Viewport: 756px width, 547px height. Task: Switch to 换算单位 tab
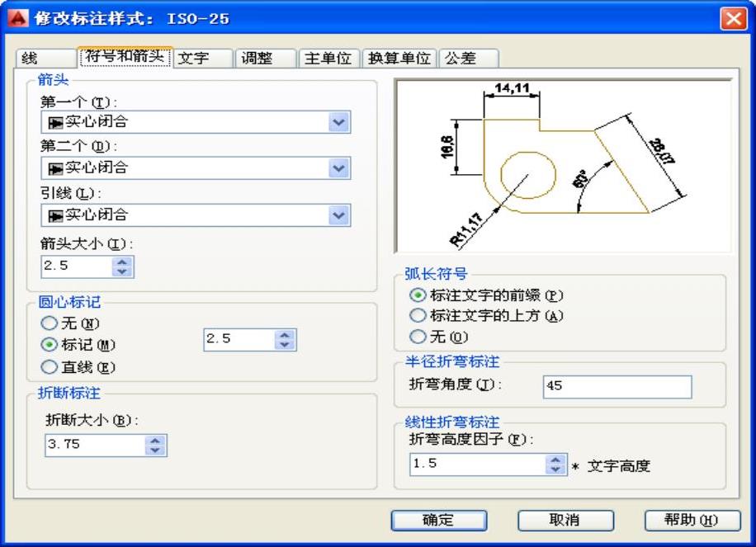coord(399,59)
